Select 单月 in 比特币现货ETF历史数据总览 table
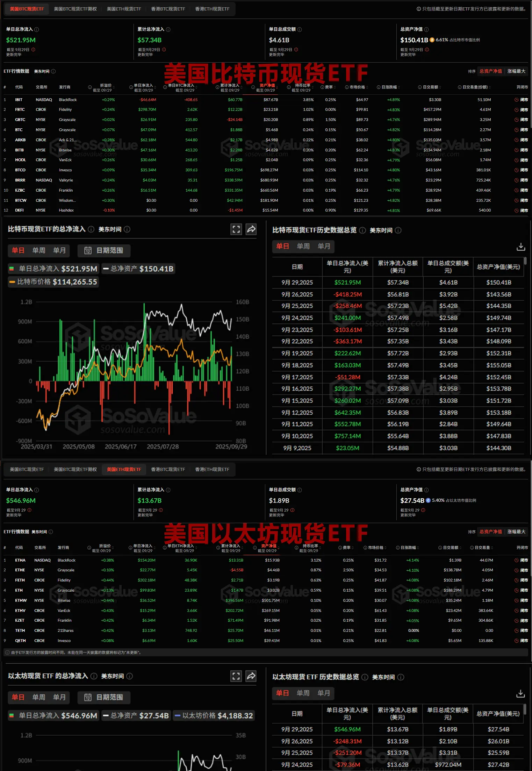Image resolution: width=532 pixels, height=771 pixels. tap(324, 246)
